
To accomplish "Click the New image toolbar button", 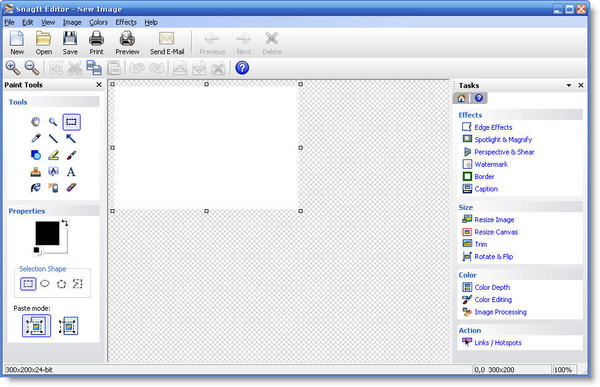I will click(17, 43).
